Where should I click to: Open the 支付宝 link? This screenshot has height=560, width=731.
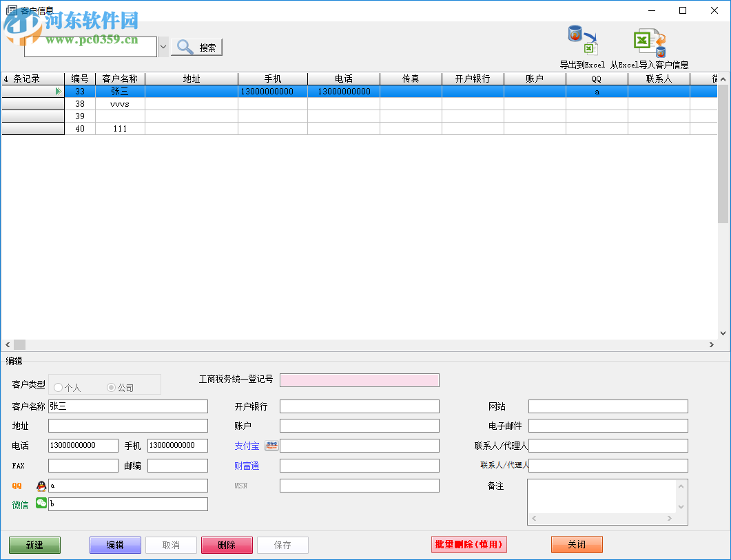247,445
